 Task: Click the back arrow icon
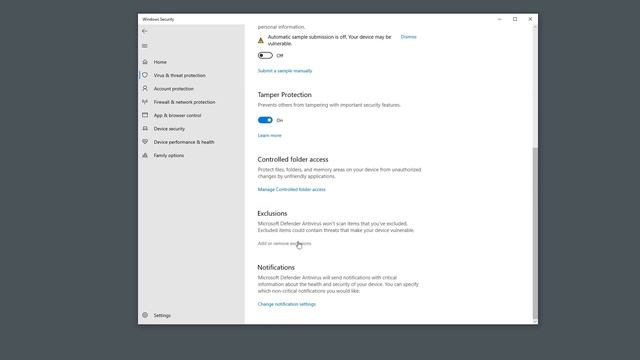coord(144,31)
